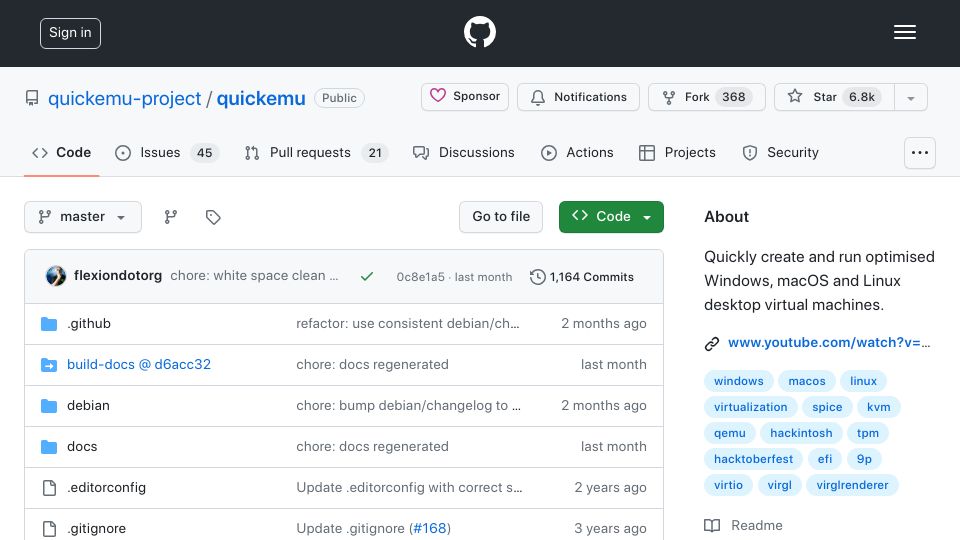Click the Notifications bell button
960x540 pixels.
point(578,97)
